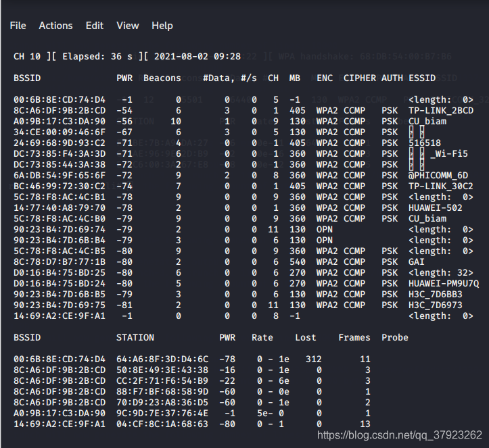
Task: Open the Help menu
Action: coord(162,26)
